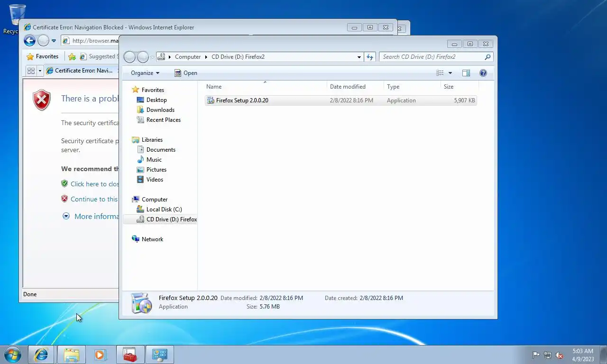
Task: Click Action Center flag tray icon
Action: tap(536, 355)
